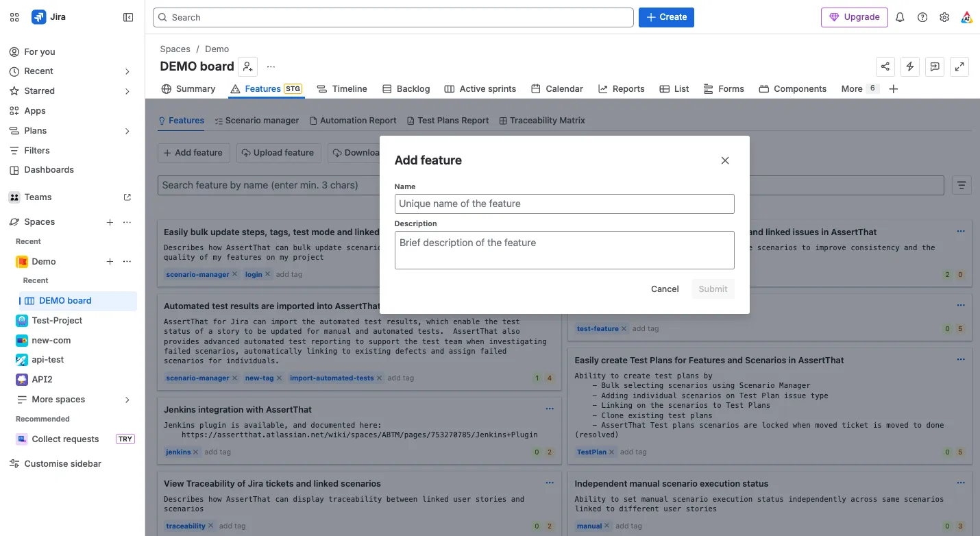
Task: Open the filter icon next to feature search
Action: click(x=961, y=185)
